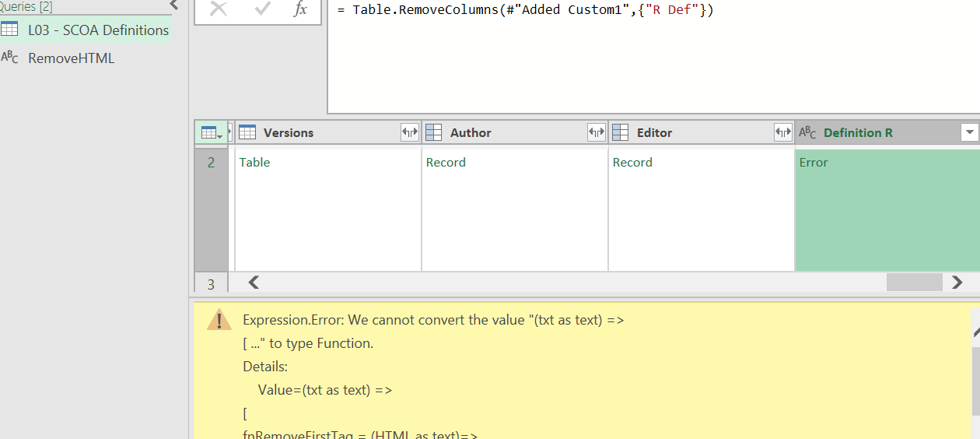Image resolution: width=980 pixels, height=439 pixels.
Task: Open the table options menu icon
Action: point(211,132)
